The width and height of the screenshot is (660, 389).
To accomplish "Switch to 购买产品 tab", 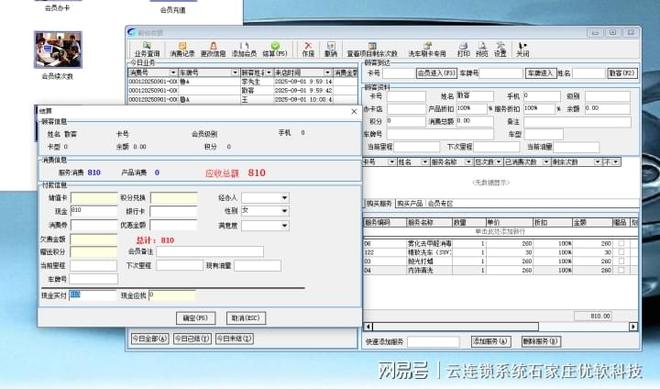I will [x=410, y=203].
